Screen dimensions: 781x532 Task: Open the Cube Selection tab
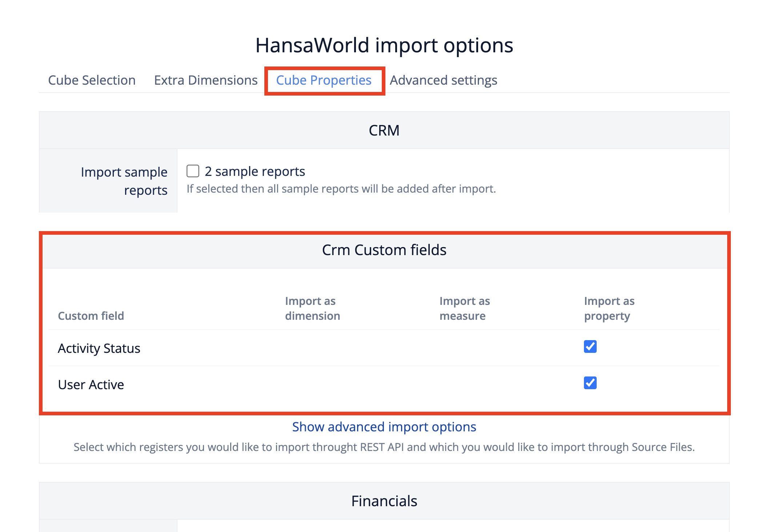[x=92, y=80]
